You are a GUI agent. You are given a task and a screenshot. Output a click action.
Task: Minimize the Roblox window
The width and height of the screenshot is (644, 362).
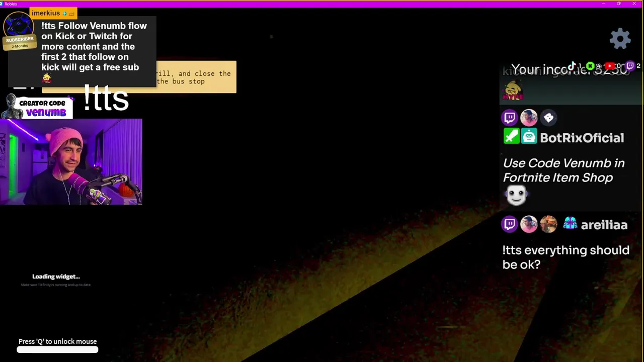pos(603,4)
